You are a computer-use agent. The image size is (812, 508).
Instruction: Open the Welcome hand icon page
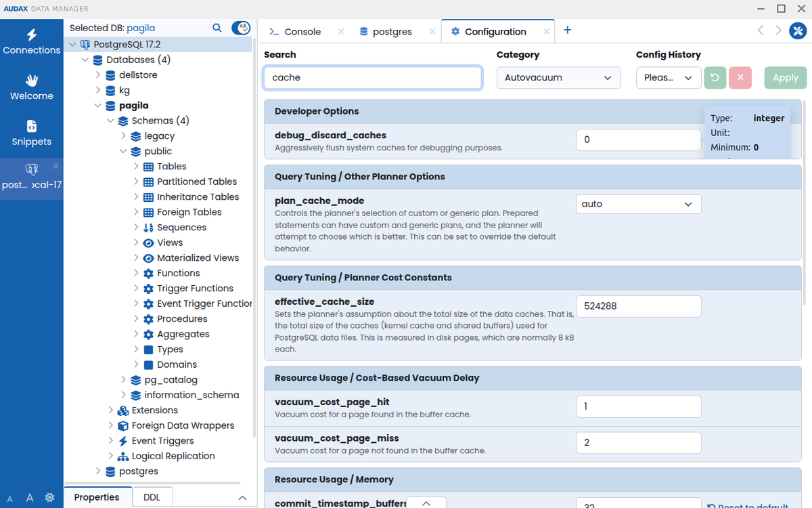pyautogui.click(x=32, y=87)
